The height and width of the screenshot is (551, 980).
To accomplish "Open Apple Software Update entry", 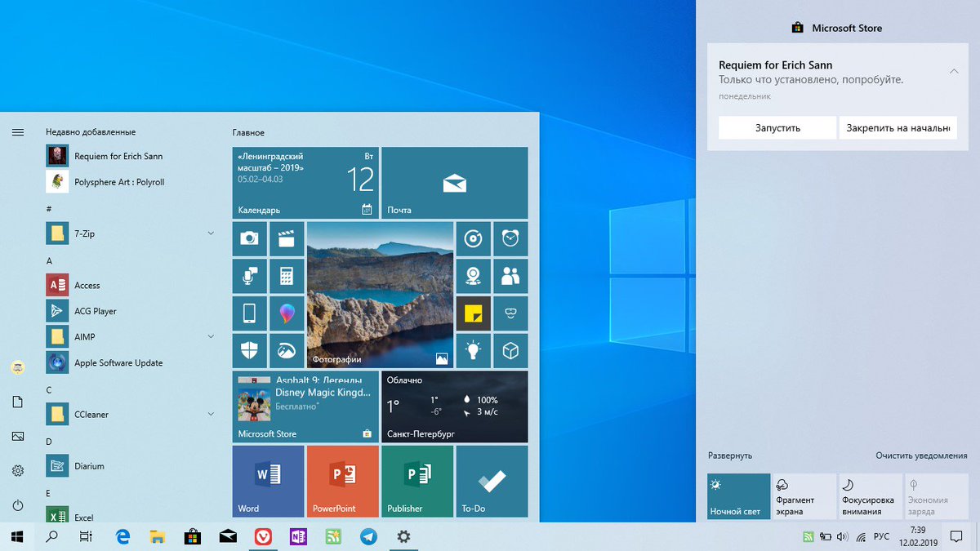I will click(131, 362).
